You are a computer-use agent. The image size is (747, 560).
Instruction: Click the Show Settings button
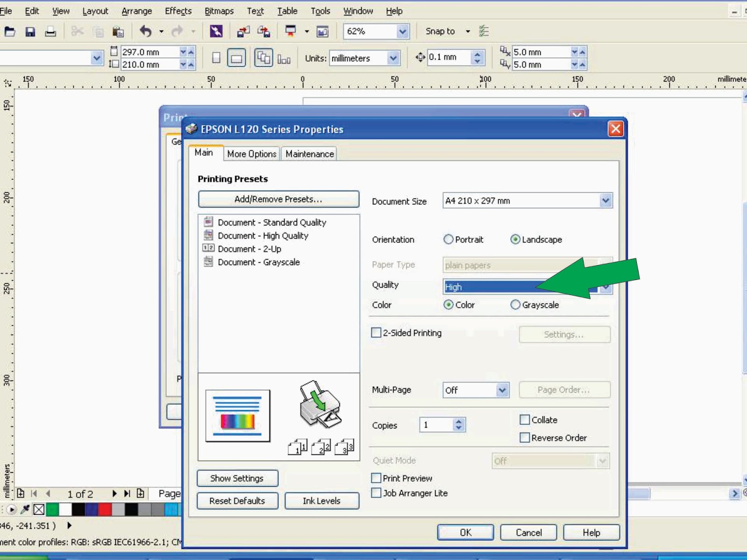pyautogui.click(x=237, y=478)
